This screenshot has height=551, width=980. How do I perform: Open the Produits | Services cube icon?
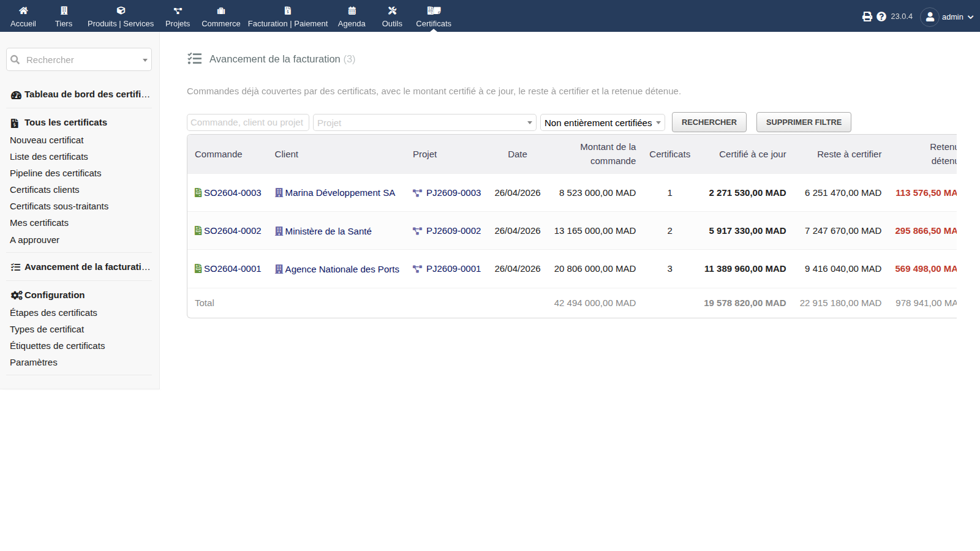[121, 10]
